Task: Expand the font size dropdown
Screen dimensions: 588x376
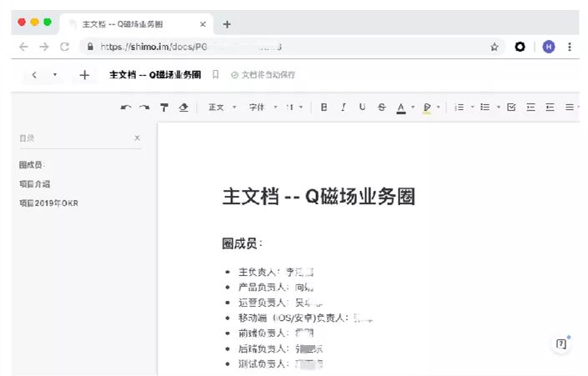Action: click(294, 108)
